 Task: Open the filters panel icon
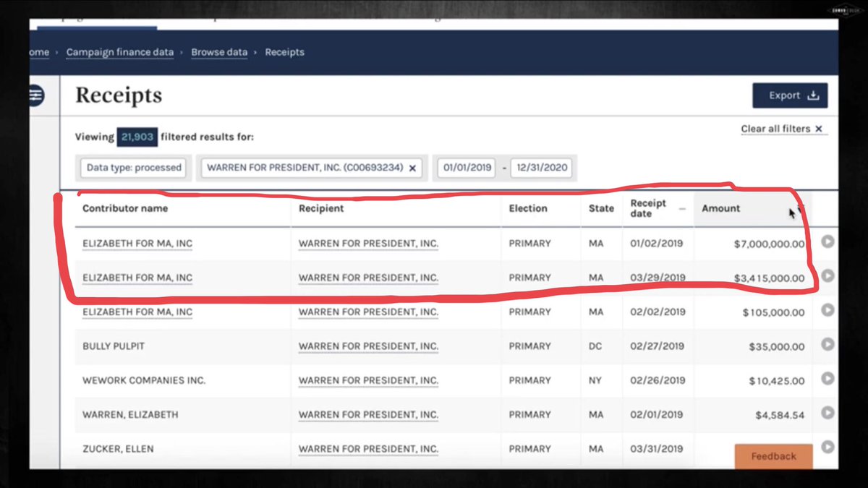tap(36, 95)
